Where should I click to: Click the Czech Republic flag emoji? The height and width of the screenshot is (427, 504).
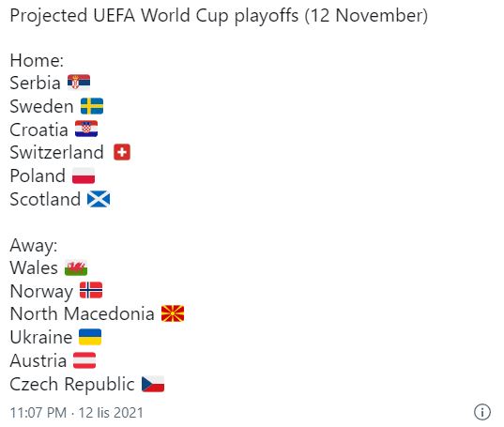click(153, 384)
